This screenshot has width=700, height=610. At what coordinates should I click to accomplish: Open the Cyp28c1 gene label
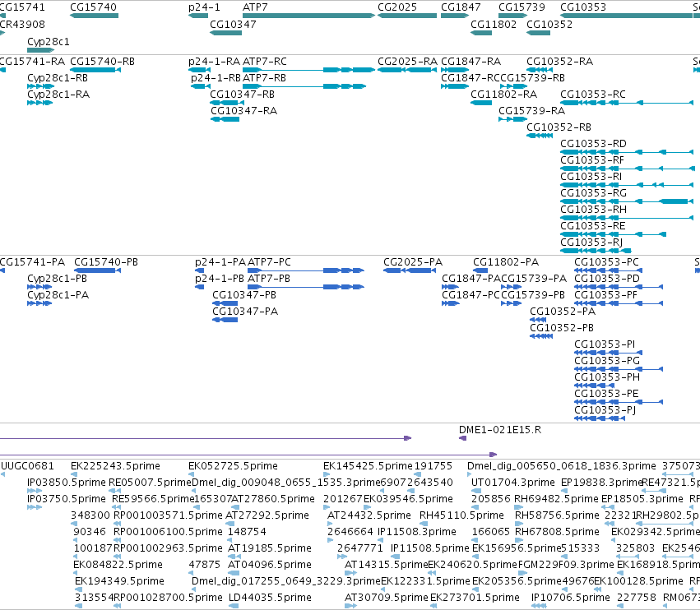[49, 41]
